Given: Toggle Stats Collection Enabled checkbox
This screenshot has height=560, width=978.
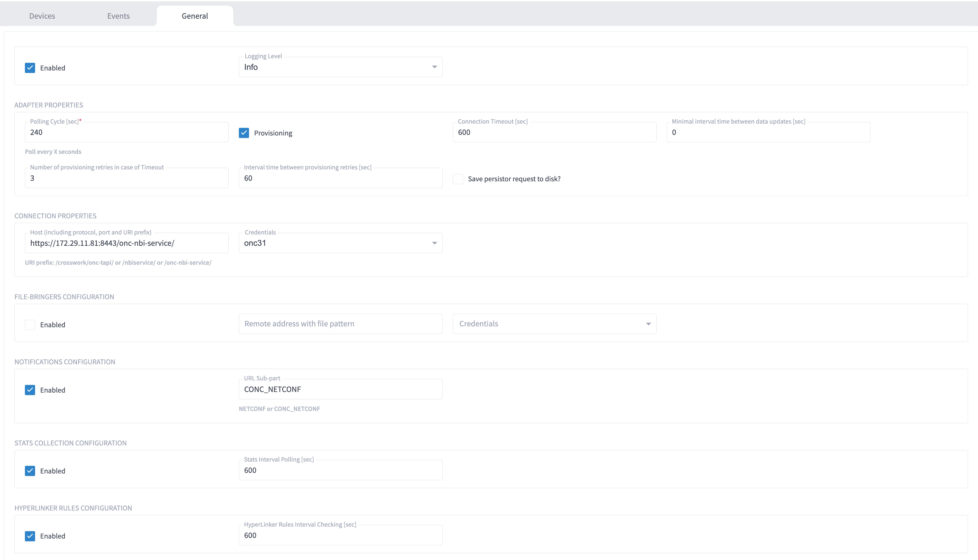Looking at the screenshot, I should [x=30, y=471].
